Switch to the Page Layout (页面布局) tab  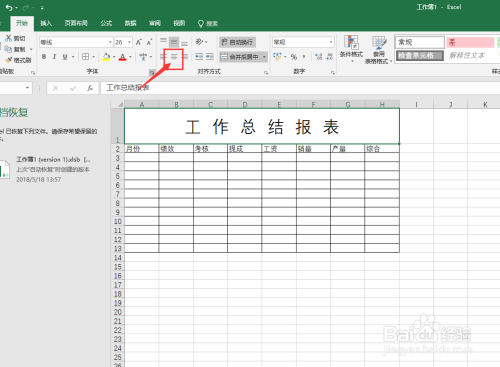click(76, 23)
